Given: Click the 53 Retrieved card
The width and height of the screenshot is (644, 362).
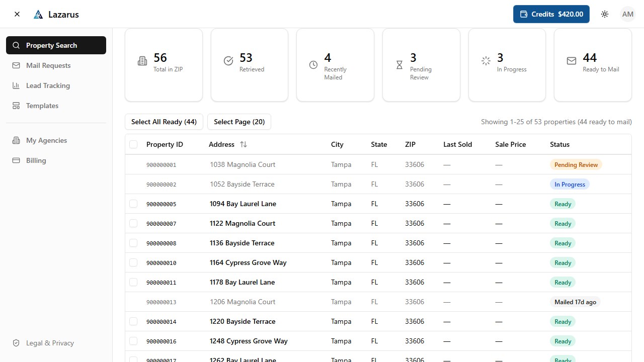Looking at the screenshot, I should tap(250, 65).
